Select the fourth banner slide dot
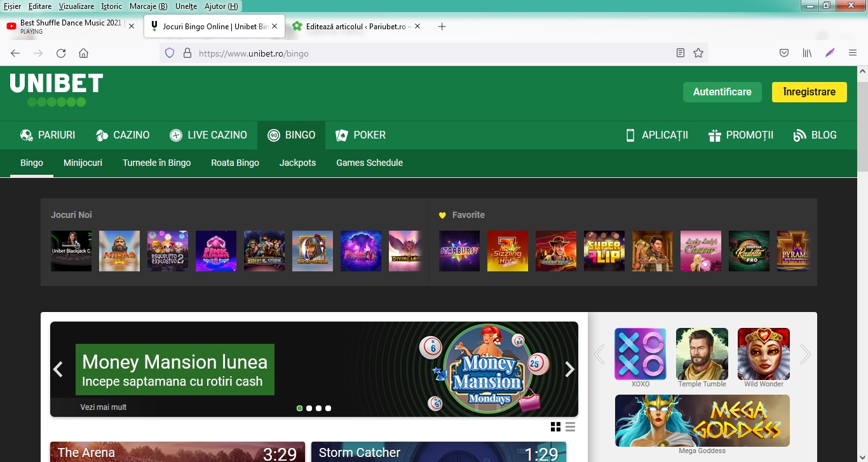Viewport: 868px width, 462px height. click(x=328, y=409)
